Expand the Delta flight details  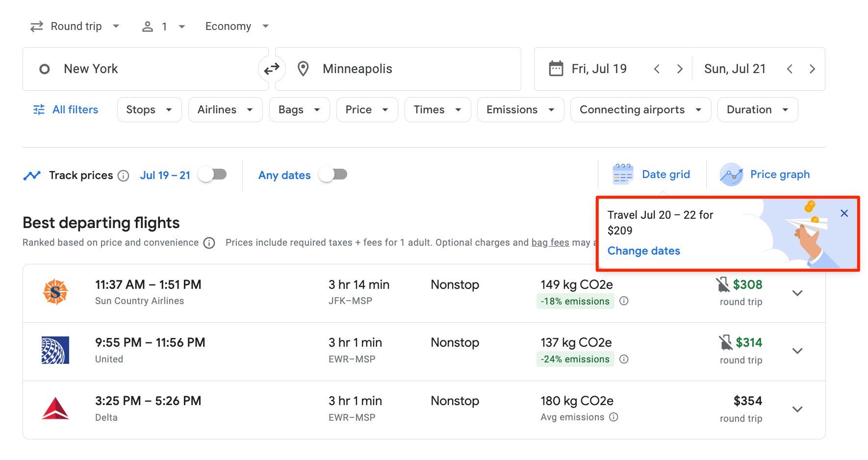coord(797,409)
